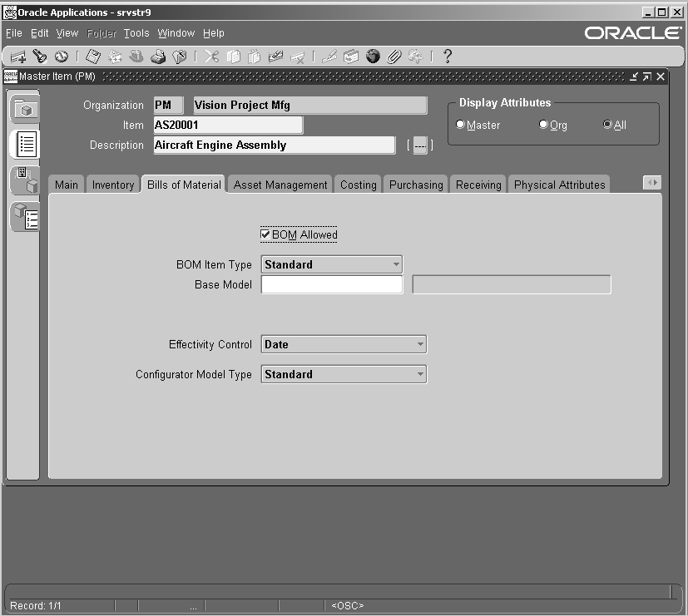Switch to the Purchasing tab

click(416, 185)
